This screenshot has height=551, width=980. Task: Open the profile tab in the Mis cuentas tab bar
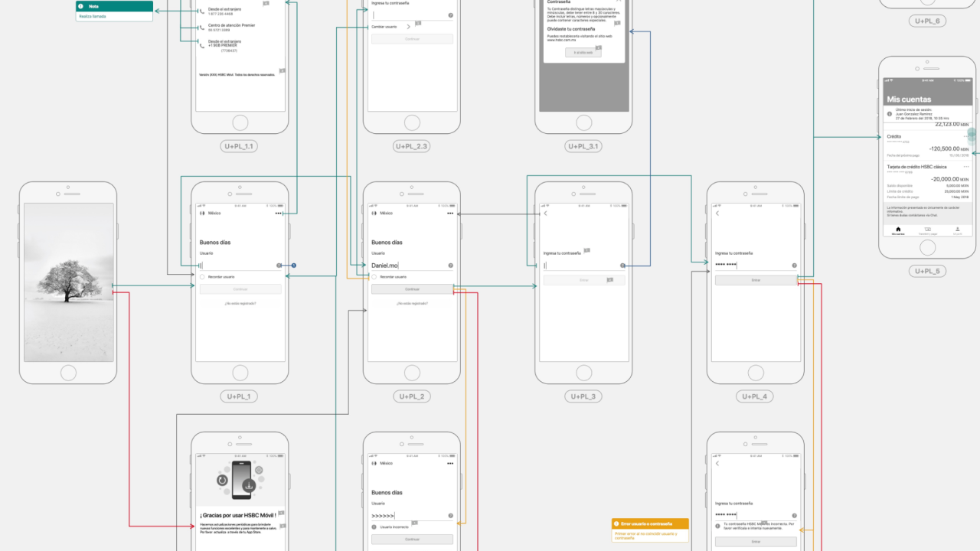957,230
